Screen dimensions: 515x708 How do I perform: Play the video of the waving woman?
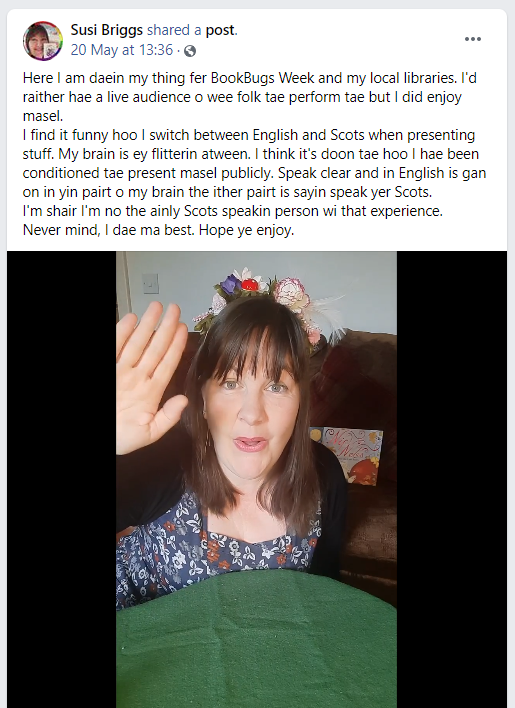coord(256,480)
